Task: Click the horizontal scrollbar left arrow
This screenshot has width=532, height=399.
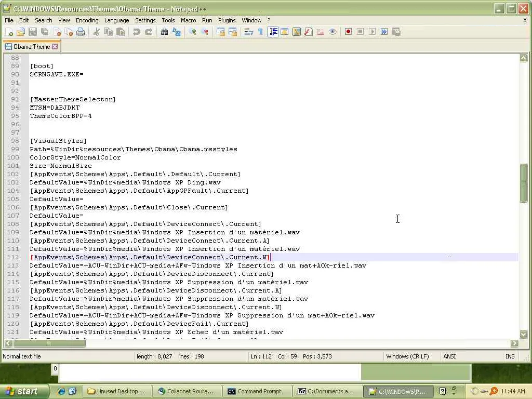Action: click(8, 343)
